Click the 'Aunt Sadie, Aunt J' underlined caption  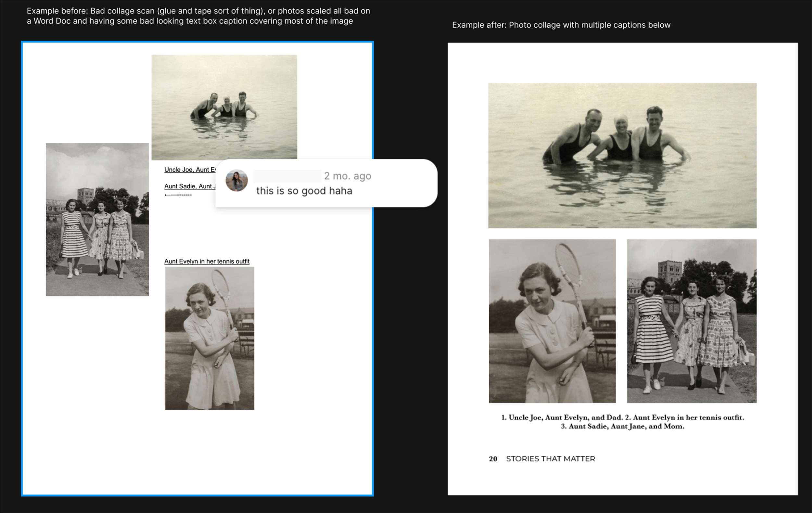point(189,186)
